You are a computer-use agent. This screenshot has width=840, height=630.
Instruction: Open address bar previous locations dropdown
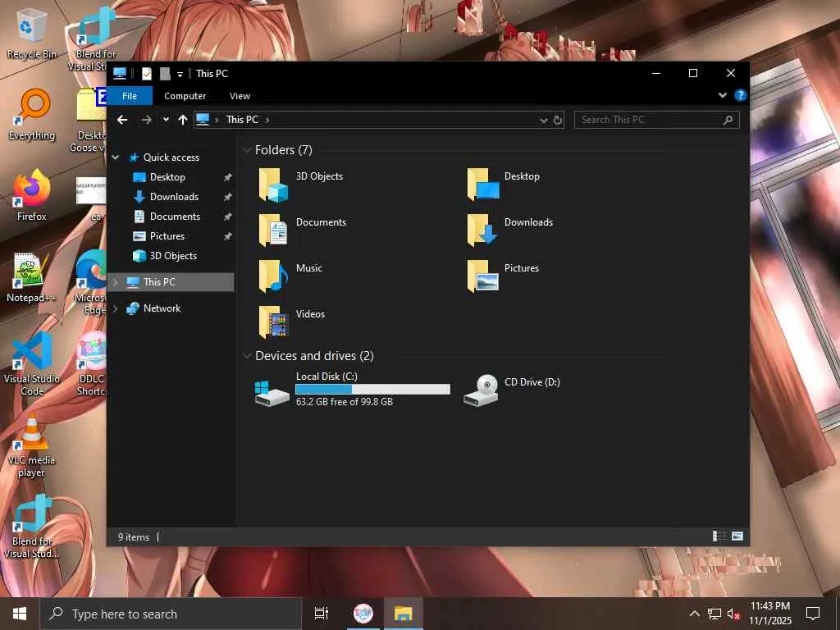[x=544, y=120]
